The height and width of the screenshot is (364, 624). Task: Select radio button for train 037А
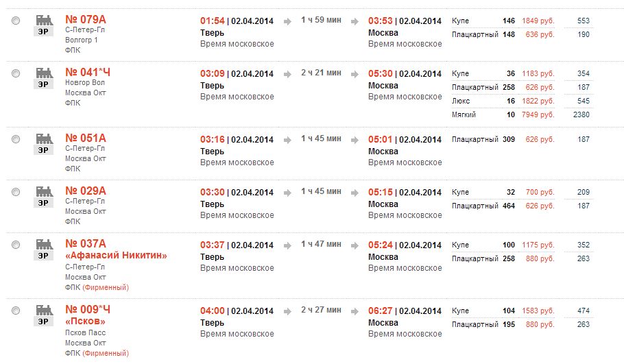click(16, 244)
